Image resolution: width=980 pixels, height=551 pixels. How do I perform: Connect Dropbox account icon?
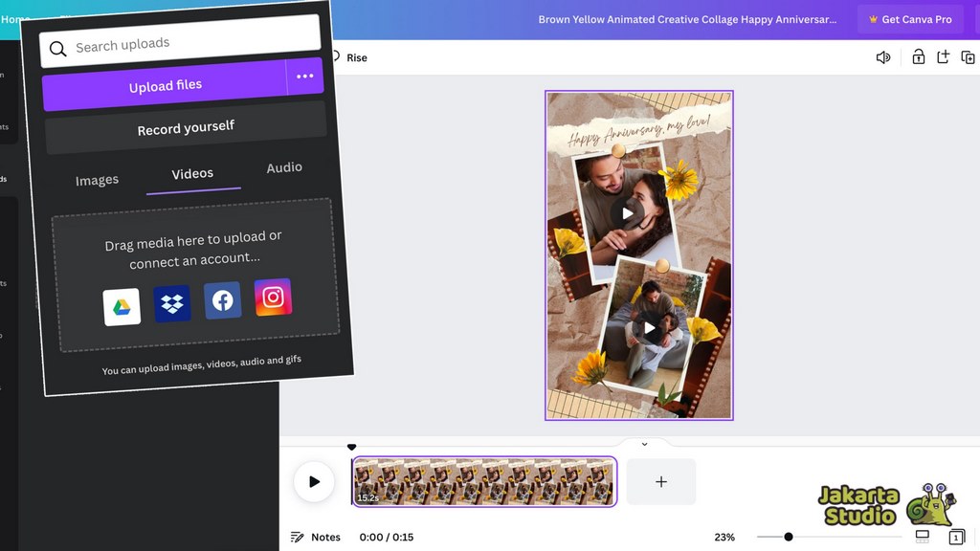[x=172, y=304]
